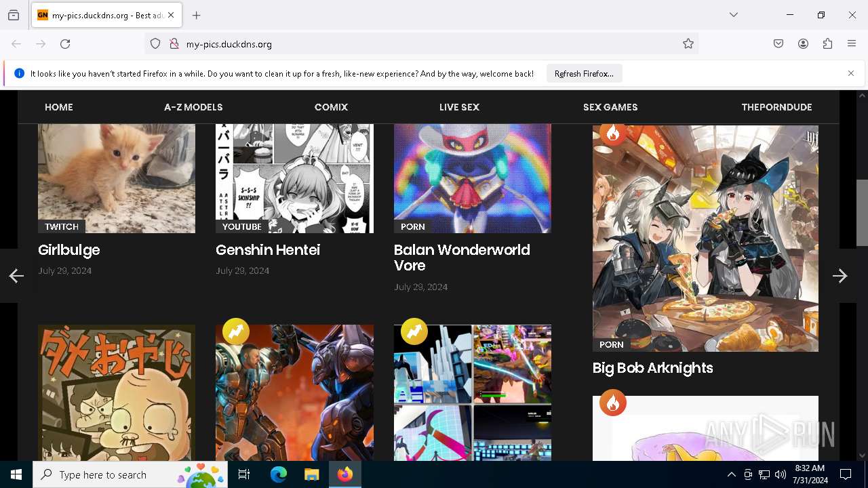Click the taskbar search box
This screenshot has width=868, height=488.
pyautogui.click(x=130, y=474)
